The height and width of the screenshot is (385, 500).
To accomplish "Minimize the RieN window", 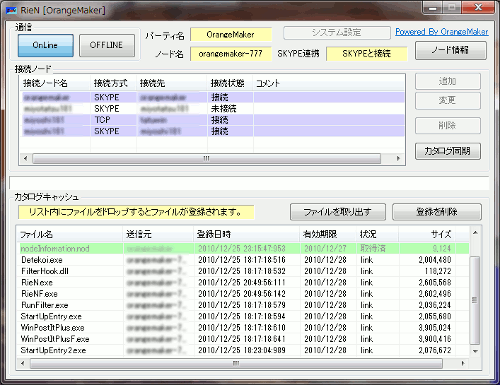I will pos(433,7).
